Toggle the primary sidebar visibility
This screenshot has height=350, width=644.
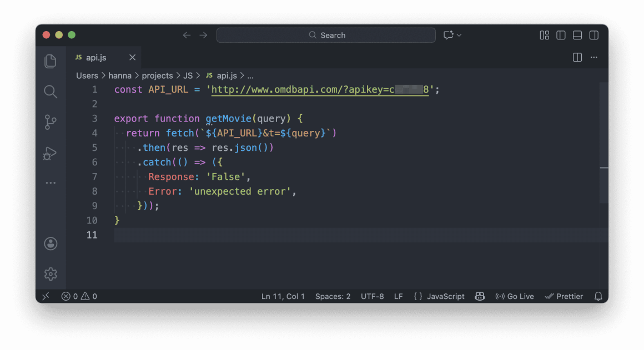coord(561,34)
